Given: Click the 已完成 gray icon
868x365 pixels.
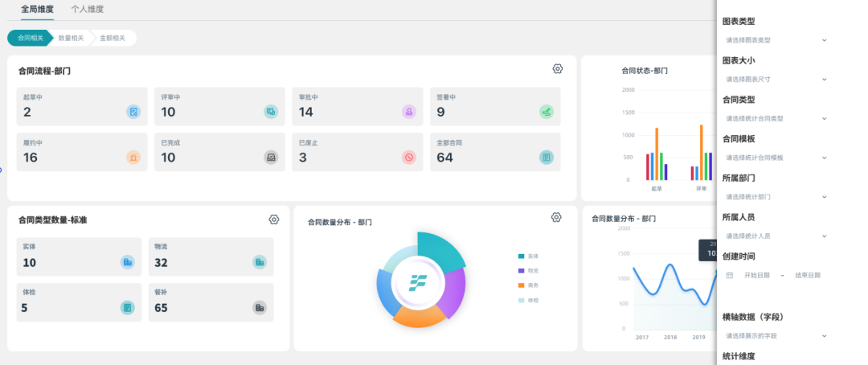Looking at the screenshot, I should (x=272, y=158).
